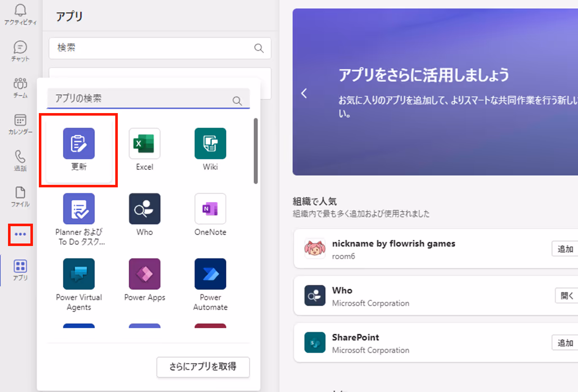Click magnifier icon in 検索 box
This screenshot has height=392, width=578.
pyautogui.click(x=259, y=48)
